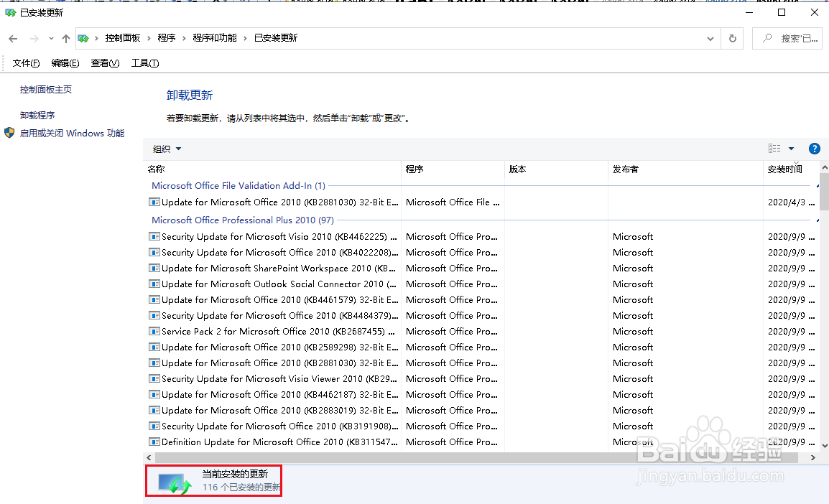Viewport: 829px width, 504px height.
Task: Click the forward navigation arrow
Action: coord(34,39)
